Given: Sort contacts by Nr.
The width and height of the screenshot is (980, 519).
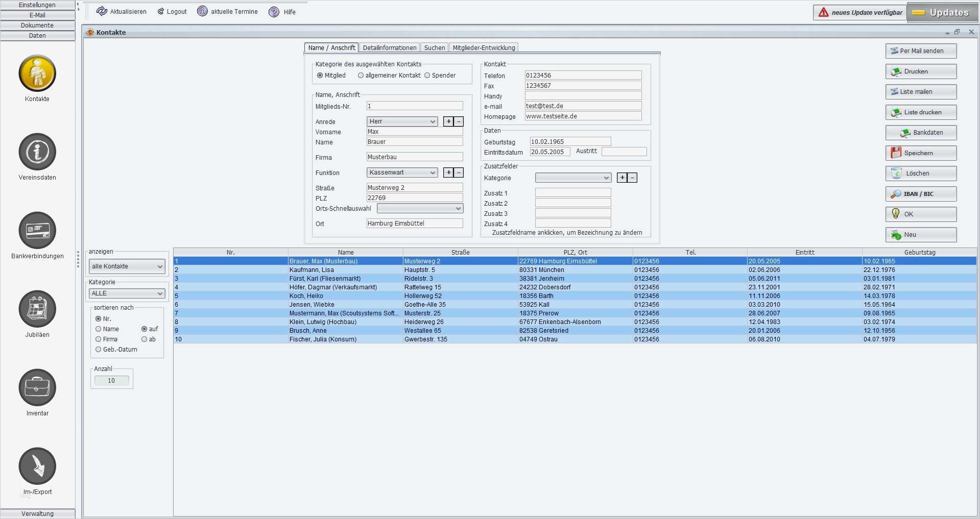Looking at the screenshot, I should [99, 319].
